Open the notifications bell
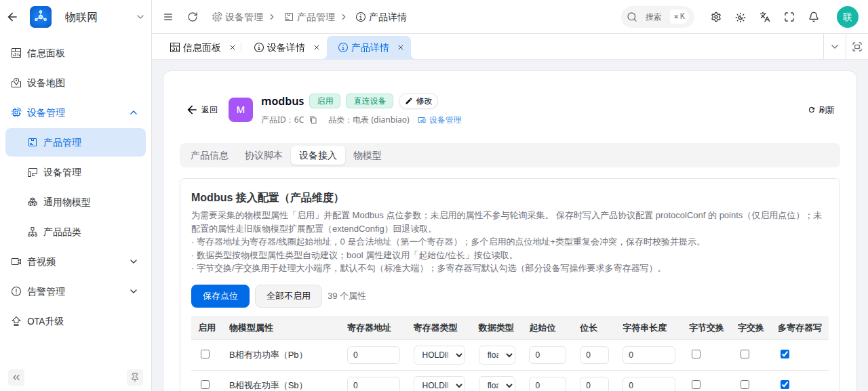The width and height of the screenshot is (868, 391). pos(814,17)
